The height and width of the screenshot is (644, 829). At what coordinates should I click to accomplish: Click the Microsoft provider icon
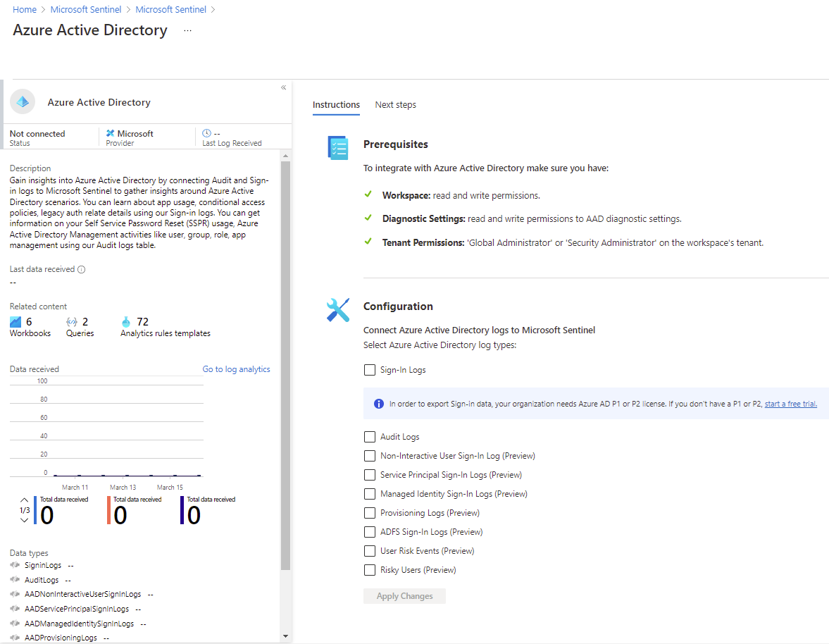110,133
